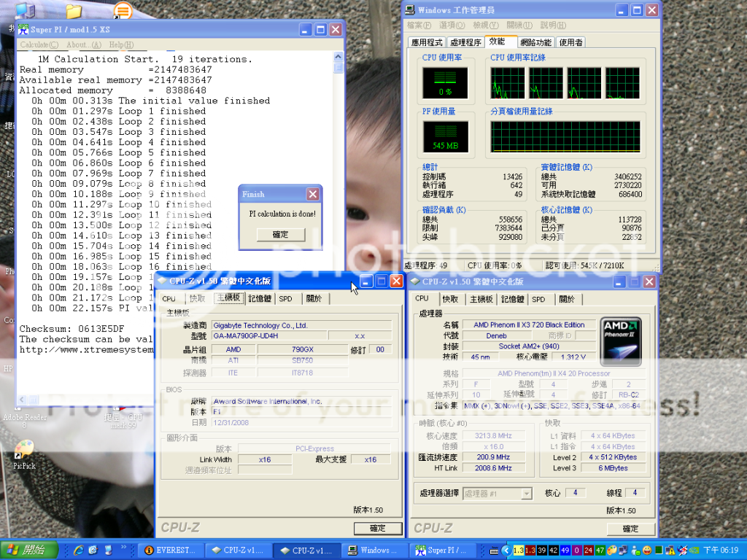Click the color palette tray icon
The image size is (747, 560).
(x=612, y=551)
